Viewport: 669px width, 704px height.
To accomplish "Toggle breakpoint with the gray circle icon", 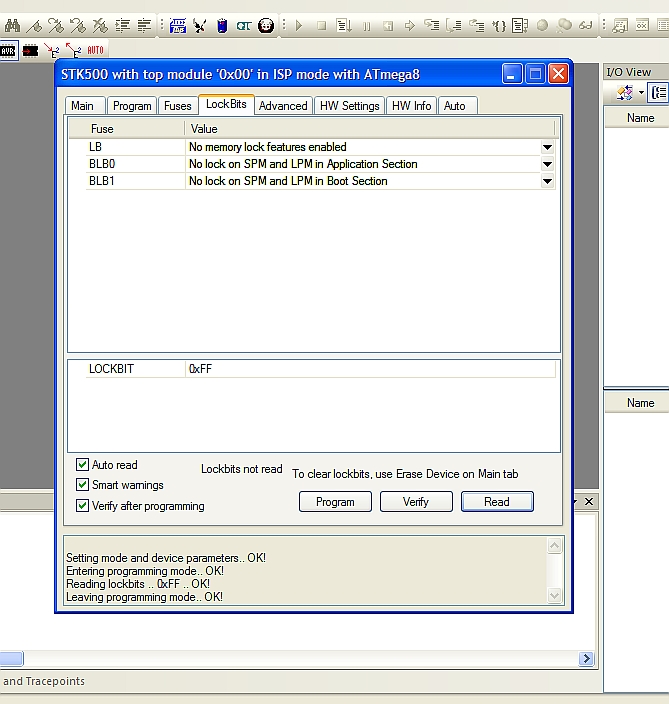I will tap(542, 26).
